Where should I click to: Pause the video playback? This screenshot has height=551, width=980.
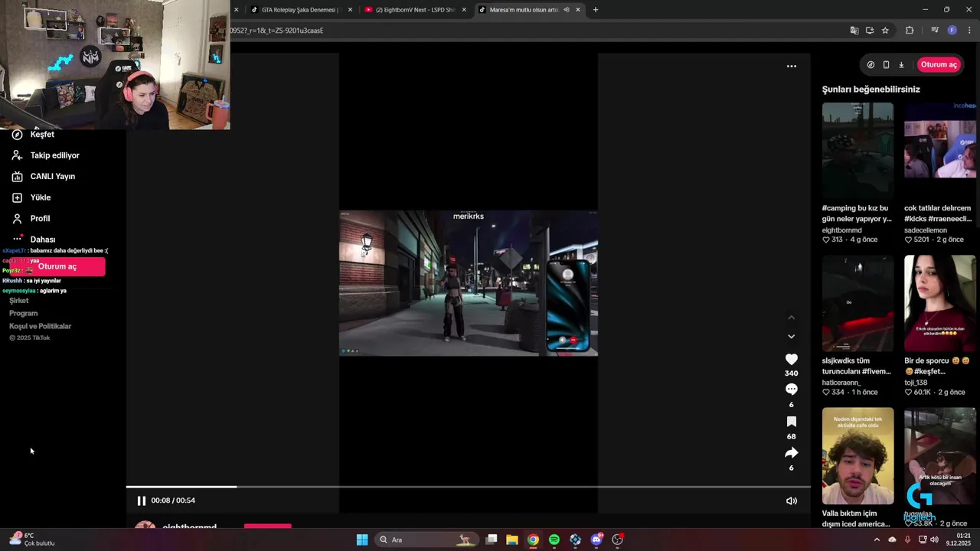(141, 500)
